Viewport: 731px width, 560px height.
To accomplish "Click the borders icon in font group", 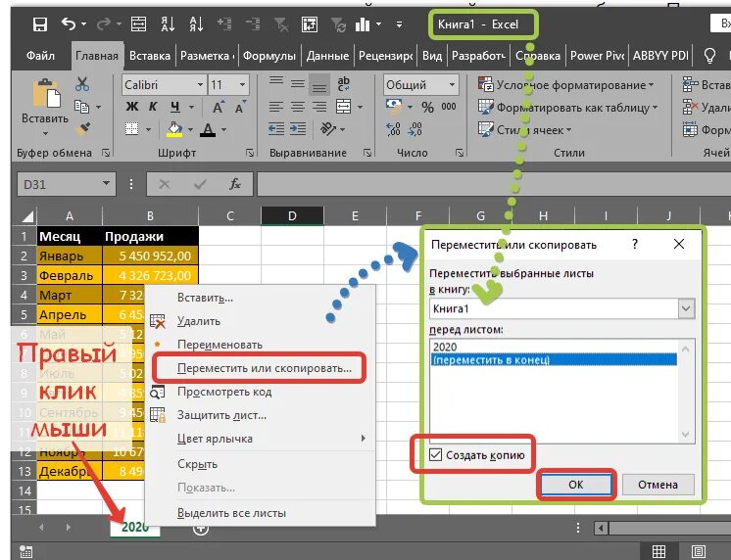I will pos(132,128).
